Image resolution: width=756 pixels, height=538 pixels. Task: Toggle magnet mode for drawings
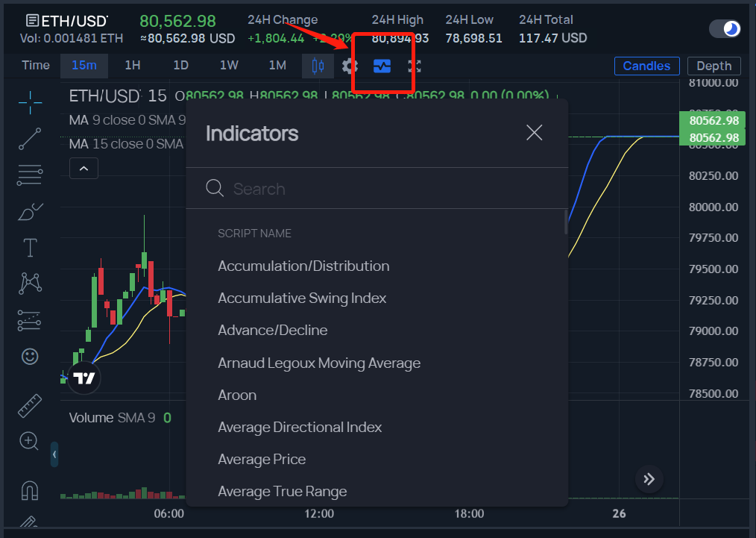point(30,490)
